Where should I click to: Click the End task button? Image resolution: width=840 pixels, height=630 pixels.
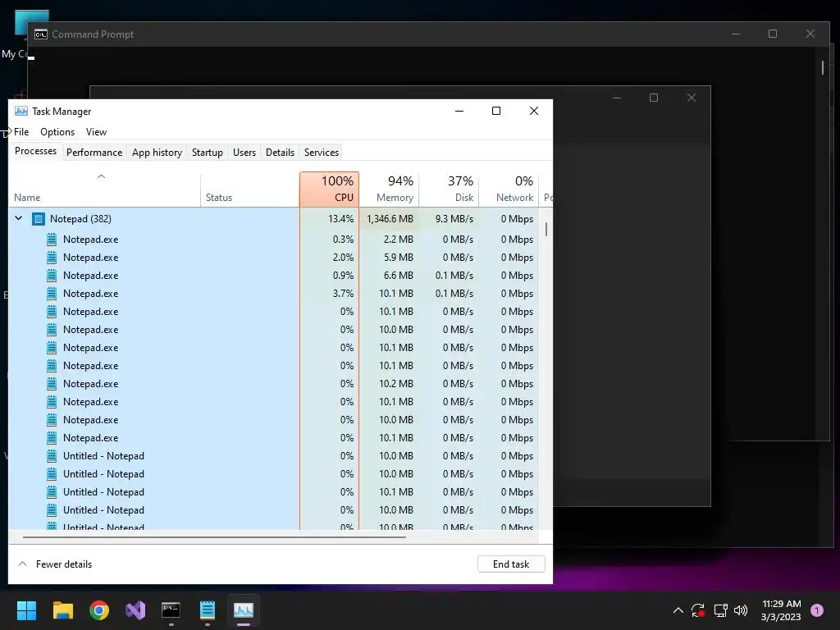pos(511,564)
